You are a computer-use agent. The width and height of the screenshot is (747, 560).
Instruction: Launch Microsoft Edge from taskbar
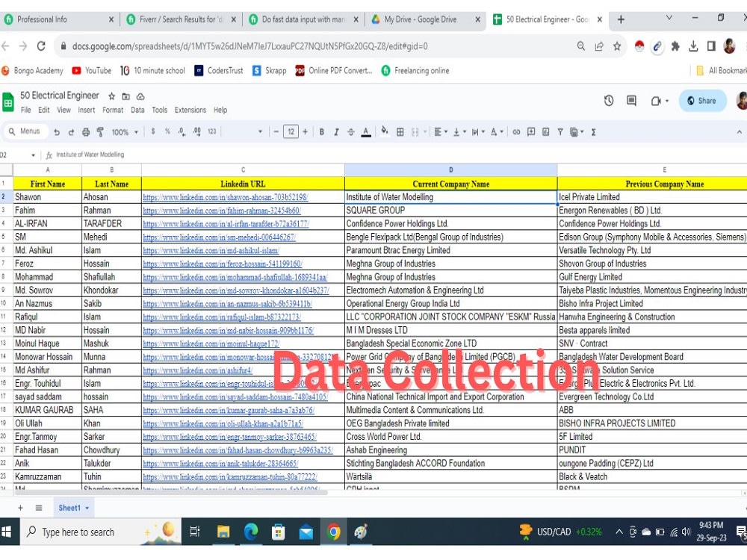(251, 532)
